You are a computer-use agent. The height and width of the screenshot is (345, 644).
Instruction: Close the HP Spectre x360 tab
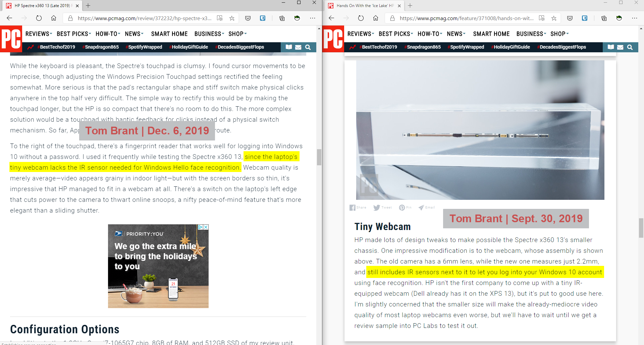77,6
